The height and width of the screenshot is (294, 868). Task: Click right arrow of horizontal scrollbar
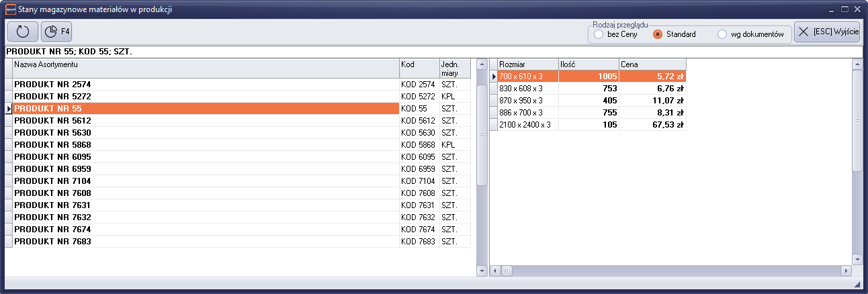[846, 271]
